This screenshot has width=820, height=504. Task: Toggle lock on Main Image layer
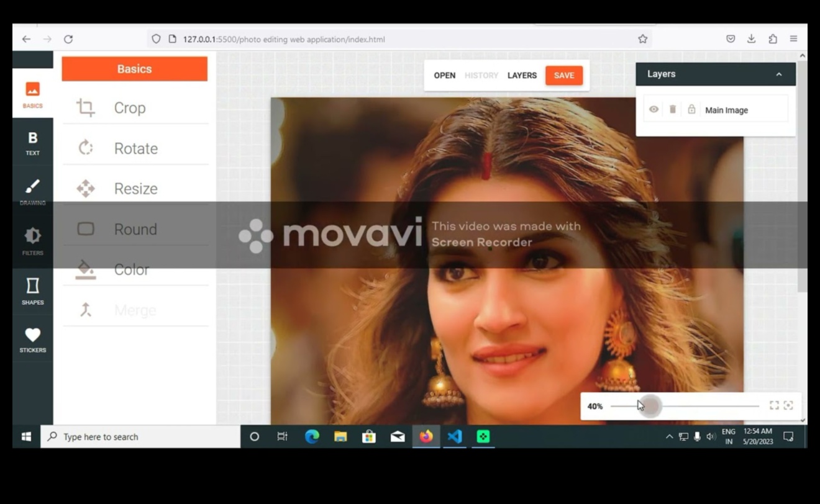pos(691,110)
